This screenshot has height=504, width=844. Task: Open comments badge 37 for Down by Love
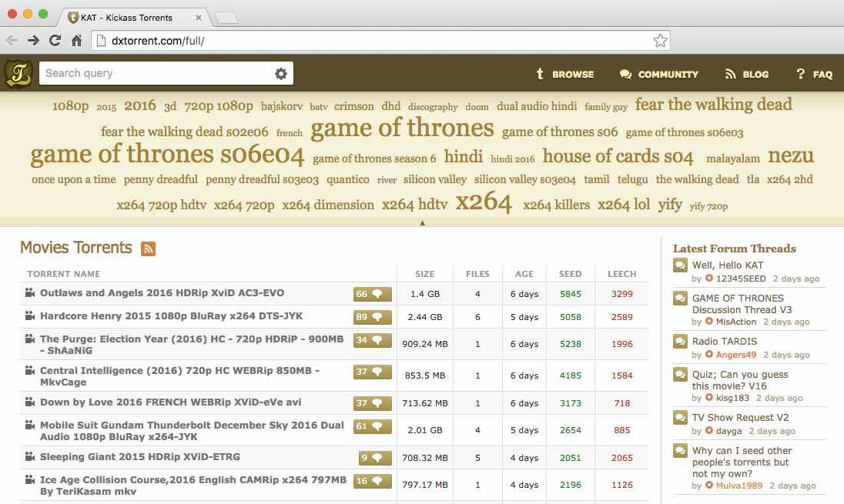[373, 403]
